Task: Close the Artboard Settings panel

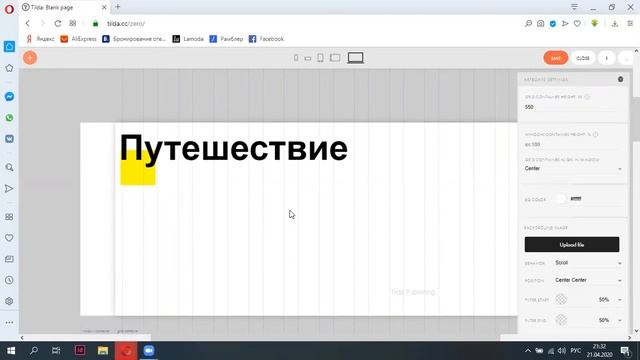Action: click(x=620, y=79)
